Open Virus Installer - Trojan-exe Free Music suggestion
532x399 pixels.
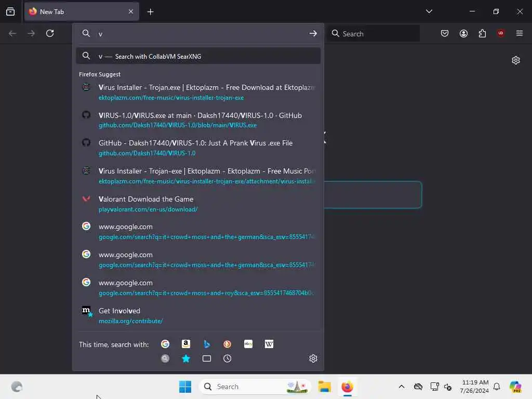point(198,176)
